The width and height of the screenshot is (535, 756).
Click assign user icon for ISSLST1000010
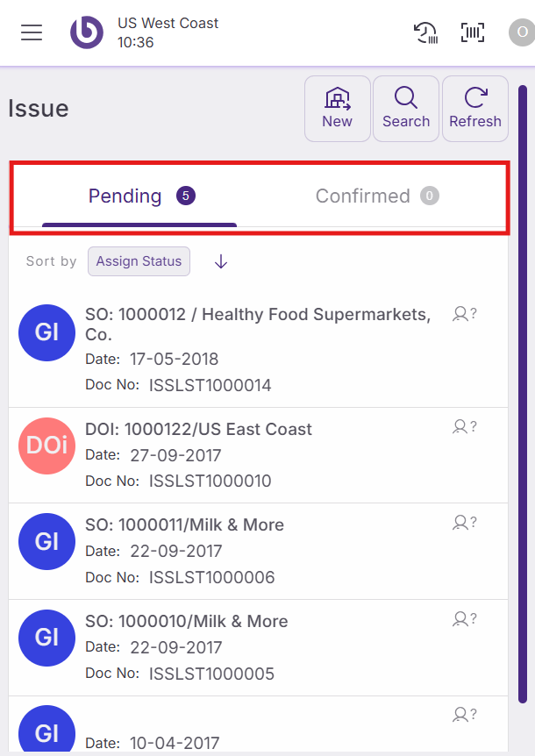464,427
